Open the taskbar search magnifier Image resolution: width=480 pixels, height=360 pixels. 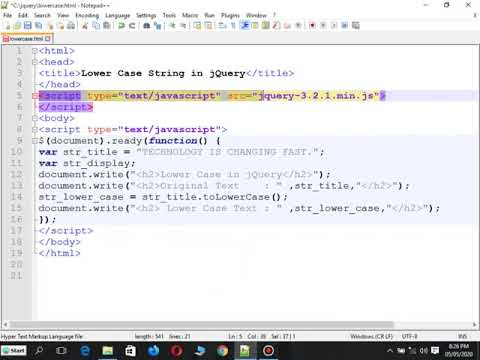39,351
